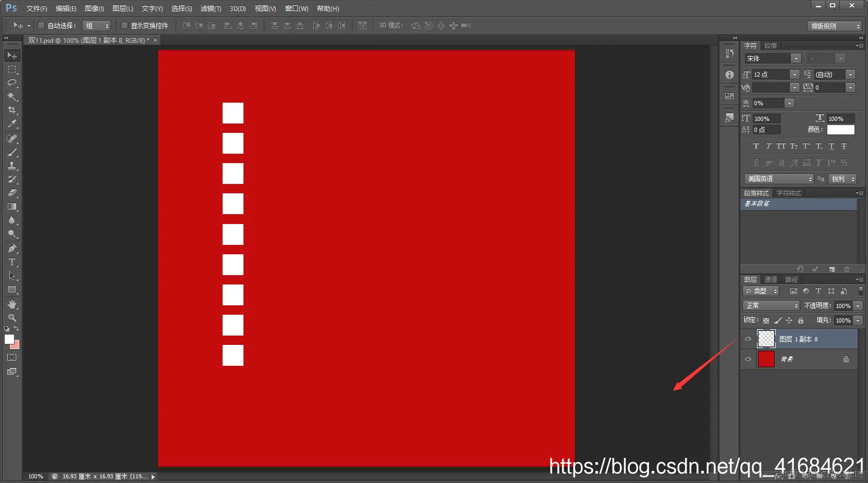
Task: Click the background color swatch
Action: [x=17, y=346]
